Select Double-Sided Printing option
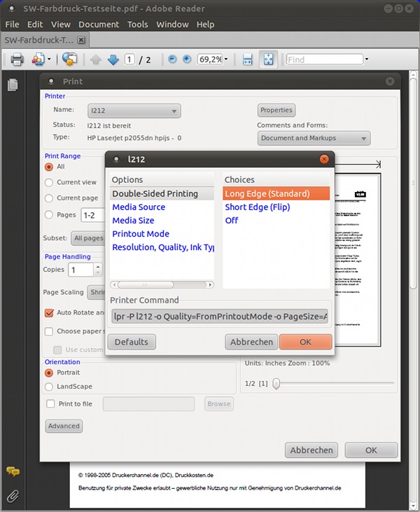Image resolution: width=420 pixels, height=512 pixels. pos(162,193)
